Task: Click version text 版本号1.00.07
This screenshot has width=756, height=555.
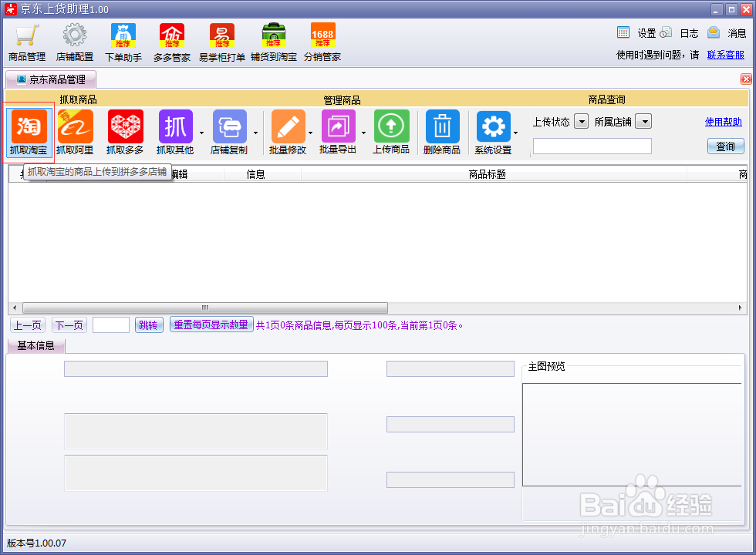Action: (37, 543)
